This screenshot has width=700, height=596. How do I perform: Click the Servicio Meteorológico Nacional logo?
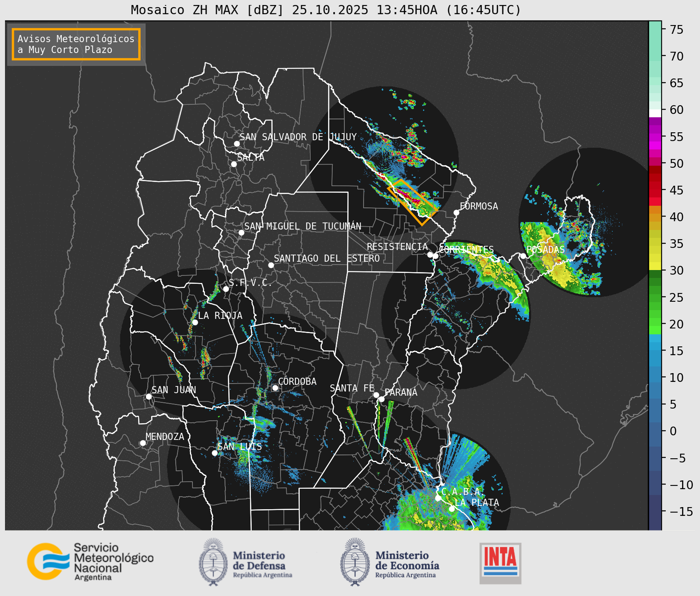click(90, 561)
